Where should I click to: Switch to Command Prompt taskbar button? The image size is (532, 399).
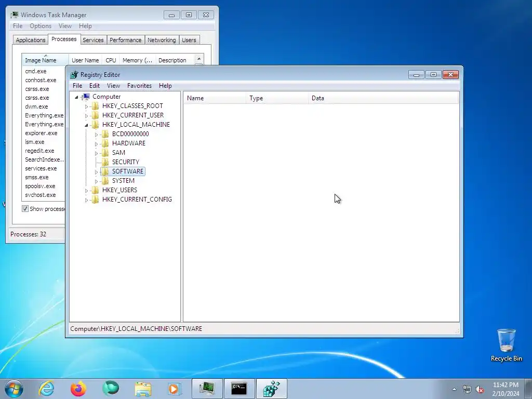[239, 389]
